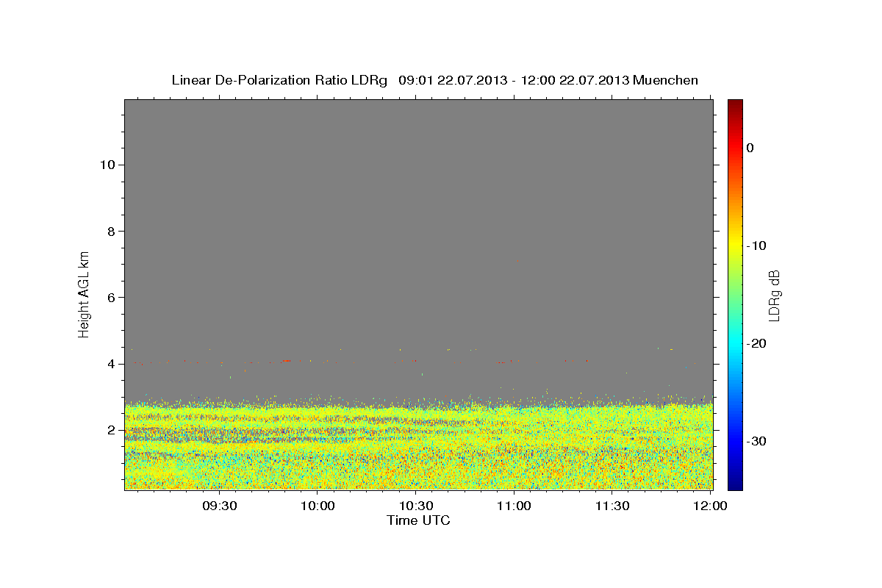Select the 'Muenchen' location label in title
The height and width of the screenshot is (588, 882).
click(x=665, y=80)
